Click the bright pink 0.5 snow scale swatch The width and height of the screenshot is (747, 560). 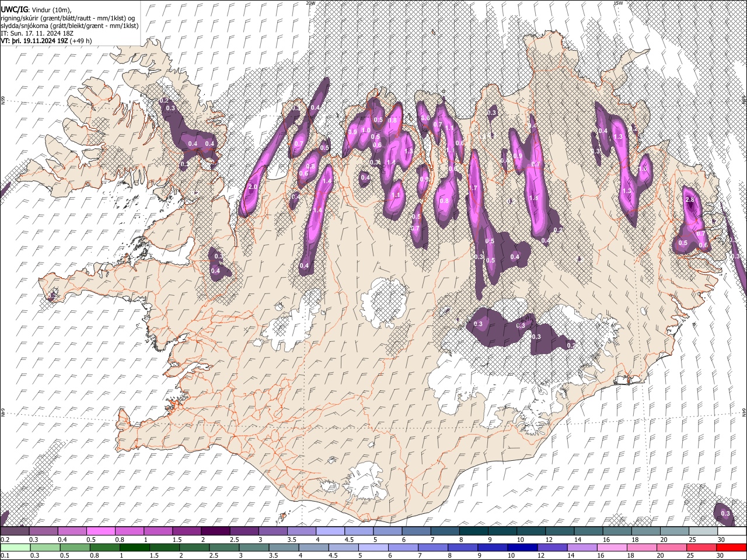tap(100, 531)
